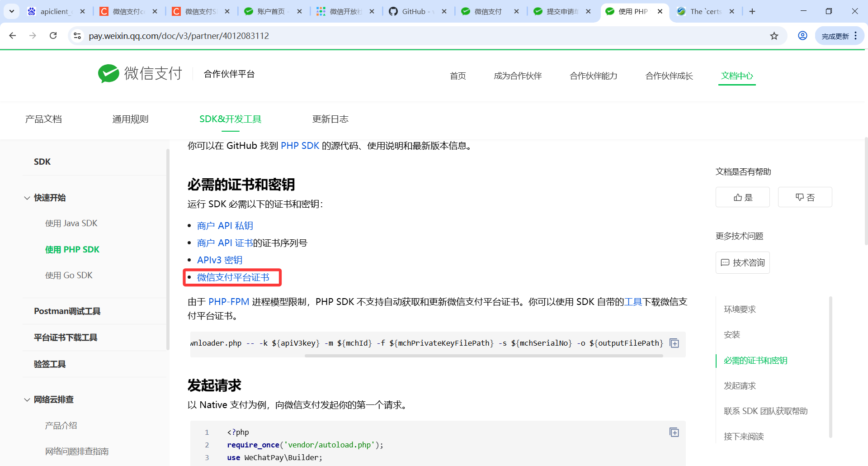This screenshot has height=466, width=868.
Task: Open 平台证书下载工具 in sidebar
Action: [x=66, y=338]
